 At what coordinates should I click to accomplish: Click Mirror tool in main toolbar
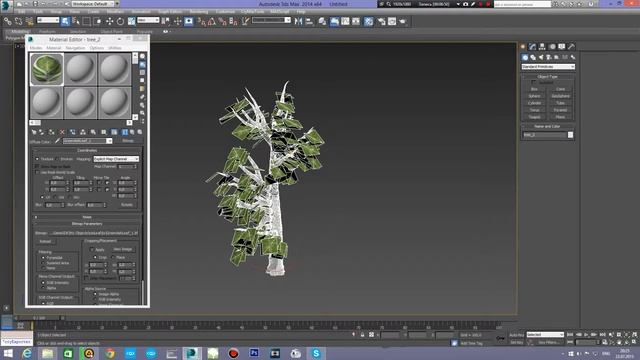(x=298, y=21)
